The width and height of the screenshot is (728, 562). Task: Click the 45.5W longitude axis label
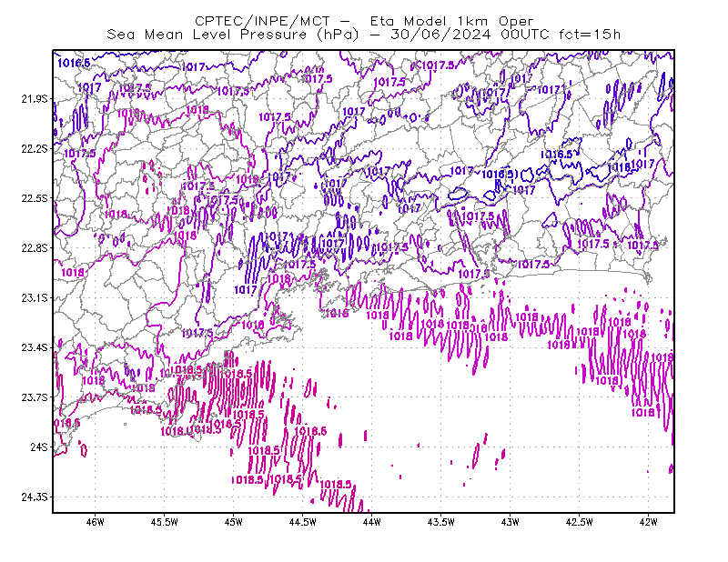165,522
